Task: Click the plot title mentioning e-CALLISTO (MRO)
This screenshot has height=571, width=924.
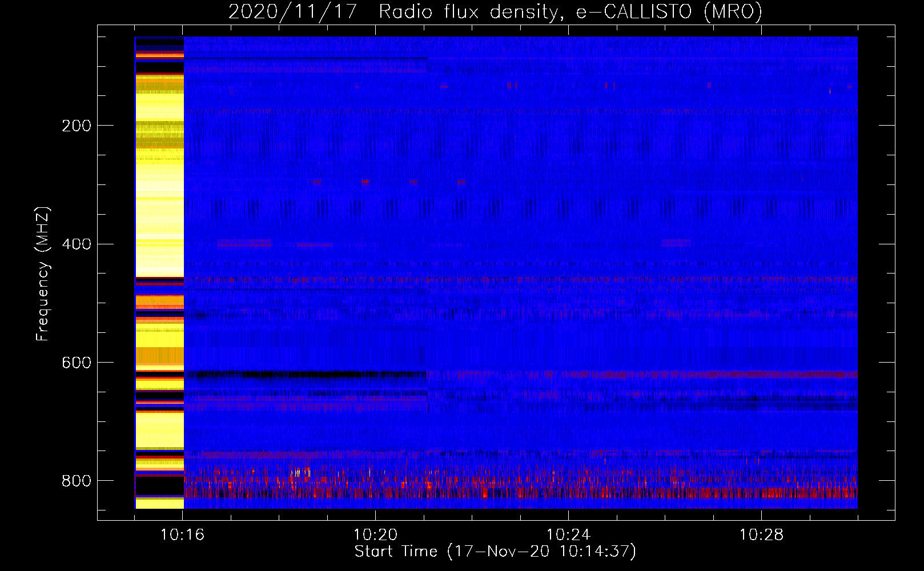Action: (x=495, y=12)
